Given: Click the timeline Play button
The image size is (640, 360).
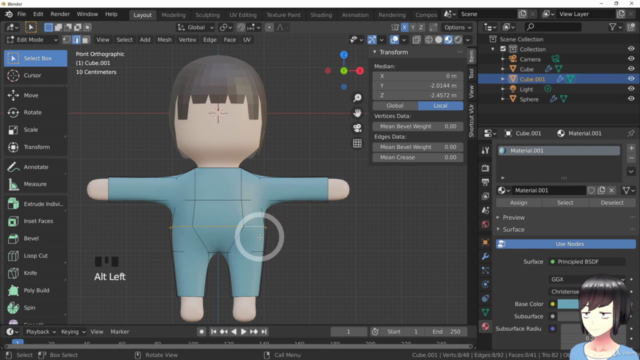Looking at the screenshot, I should 243,332.
